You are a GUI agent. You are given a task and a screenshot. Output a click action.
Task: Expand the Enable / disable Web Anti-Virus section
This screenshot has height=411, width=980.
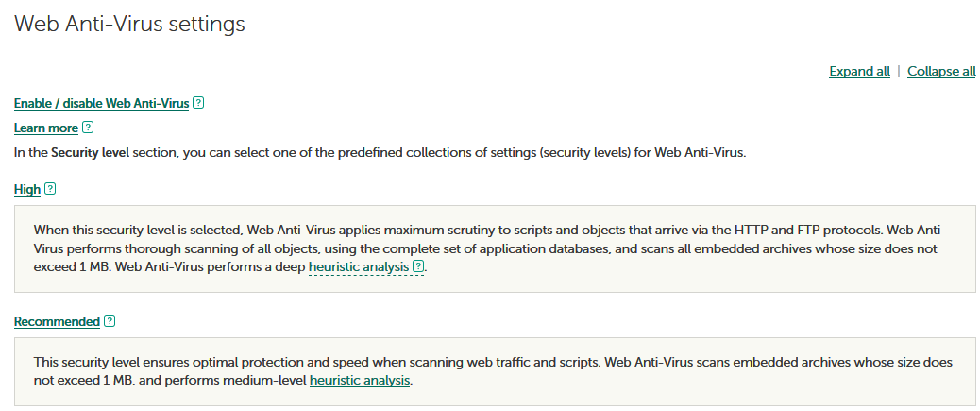101,103
